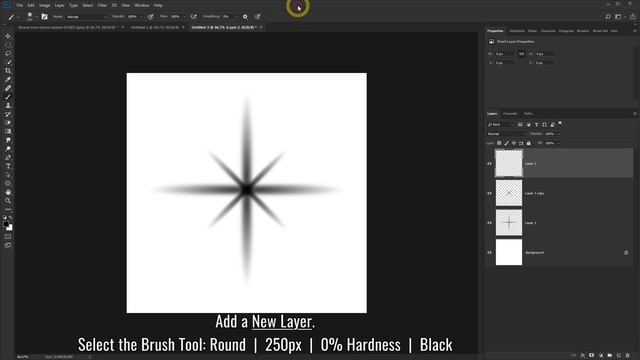Open the workspace switcher icon

[618, 17]
